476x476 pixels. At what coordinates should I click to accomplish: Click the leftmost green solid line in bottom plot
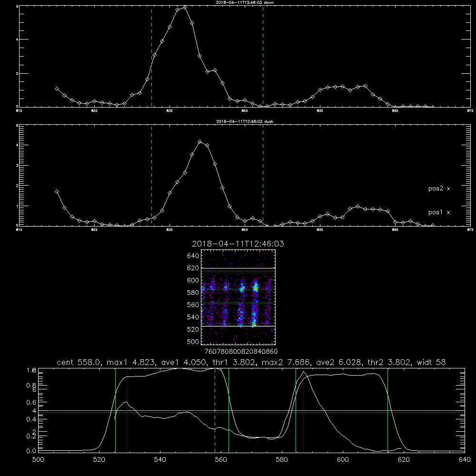[115, 410]
